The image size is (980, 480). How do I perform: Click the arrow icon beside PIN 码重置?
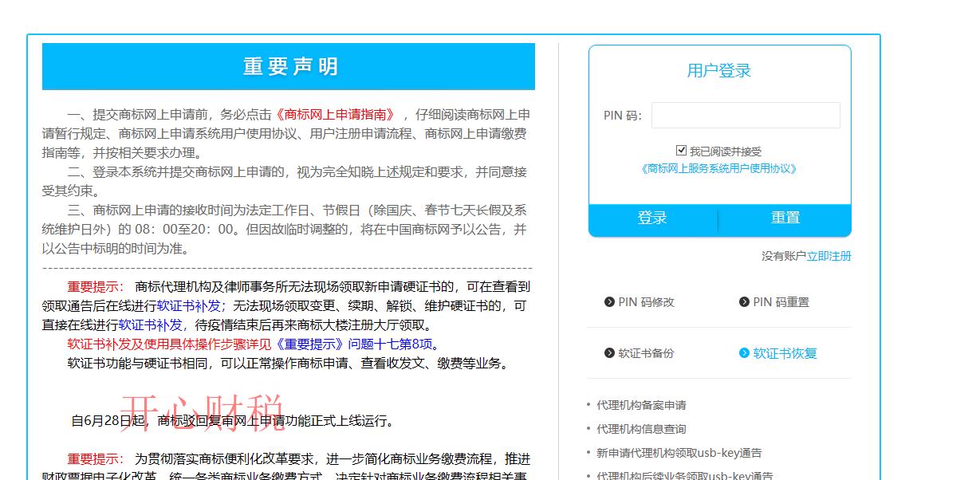[x=744, y=302]
